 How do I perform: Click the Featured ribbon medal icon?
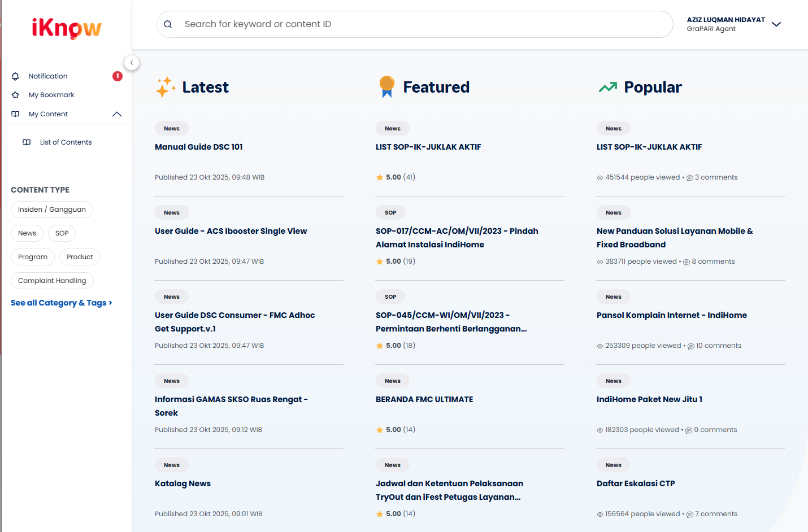[x=387, y=87]
